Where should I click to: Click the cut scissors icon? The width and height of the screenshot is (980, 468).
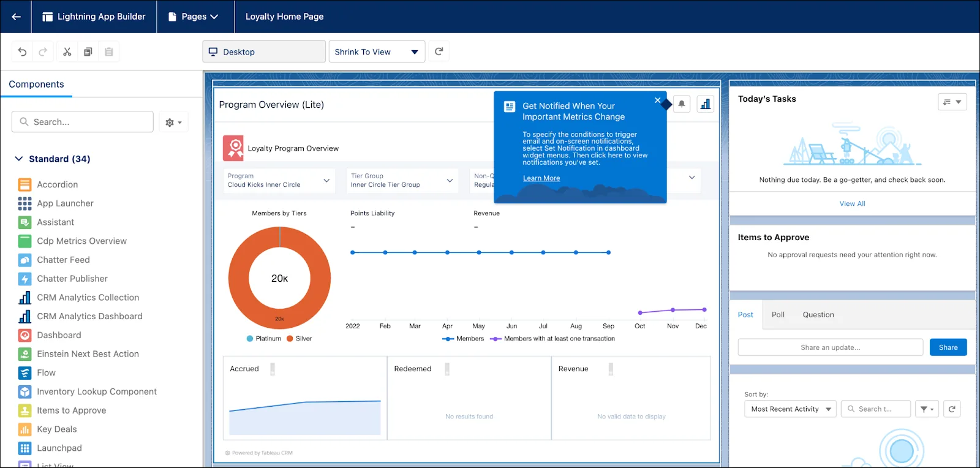pyautogui.click(x=67, y=52)
